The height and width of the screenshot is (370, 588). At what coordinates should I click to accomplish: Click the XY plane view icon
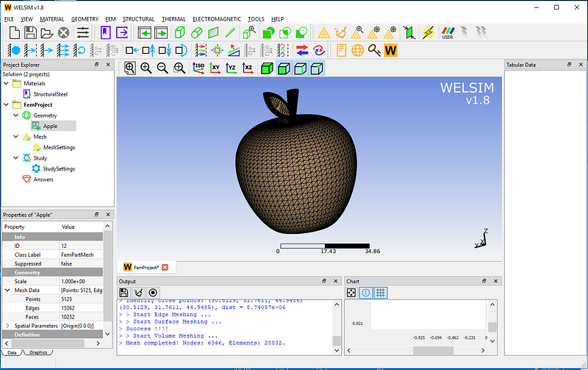(x=215, y=68)
